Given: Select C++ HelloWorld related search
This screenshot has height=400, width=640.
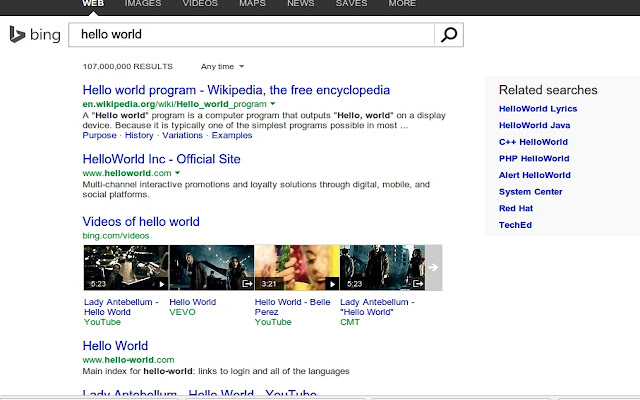Looking at the screenshot, I should pyautogui.click(x=533, y=142).
